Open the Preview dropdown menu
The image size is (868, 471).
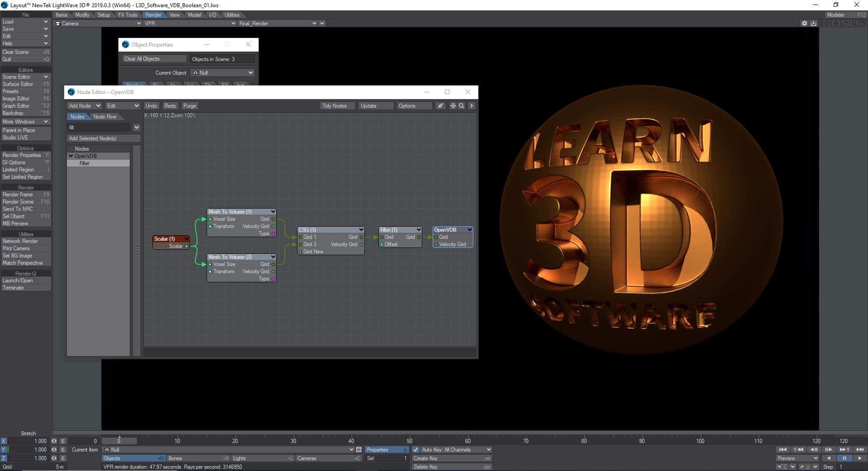tap(797, 458)
